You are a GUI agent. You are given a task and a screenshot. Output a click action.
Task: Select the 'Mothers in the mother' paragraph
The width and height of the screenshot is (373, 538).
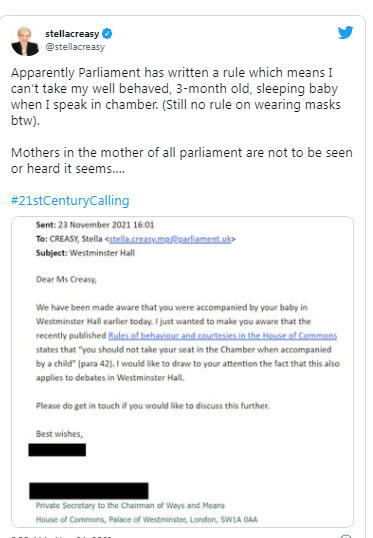pyautogui.click(x=182, y=161)
